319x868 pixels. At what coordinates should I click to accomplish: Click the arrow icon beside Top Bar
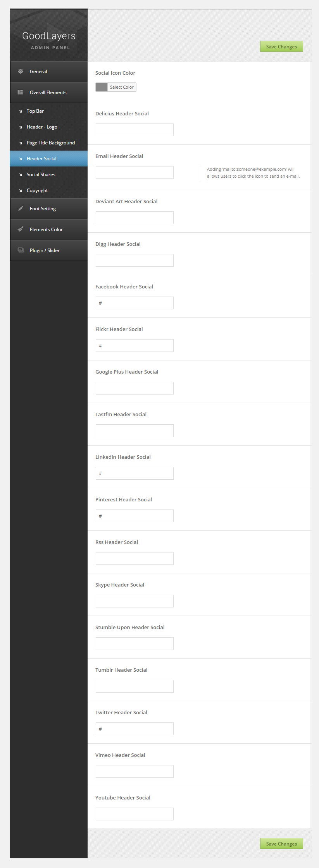coord(21,112)
